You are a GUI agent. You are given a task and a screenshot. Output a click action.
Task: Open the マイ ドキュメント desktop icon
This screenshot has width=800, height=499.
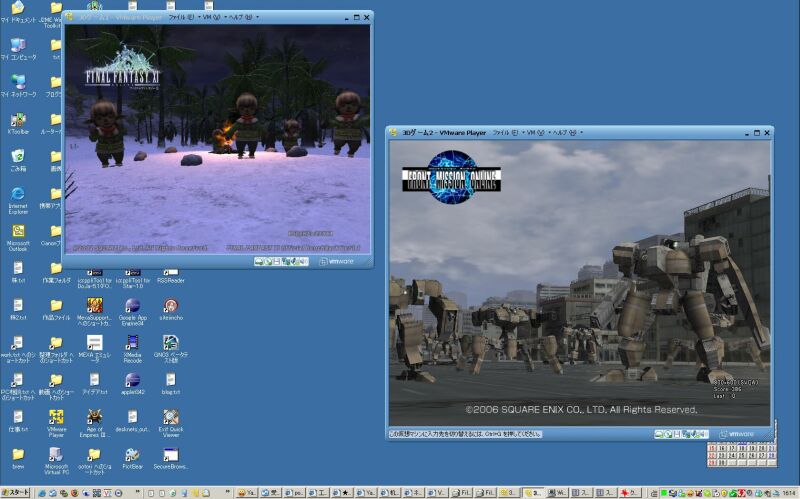(18, 11)
